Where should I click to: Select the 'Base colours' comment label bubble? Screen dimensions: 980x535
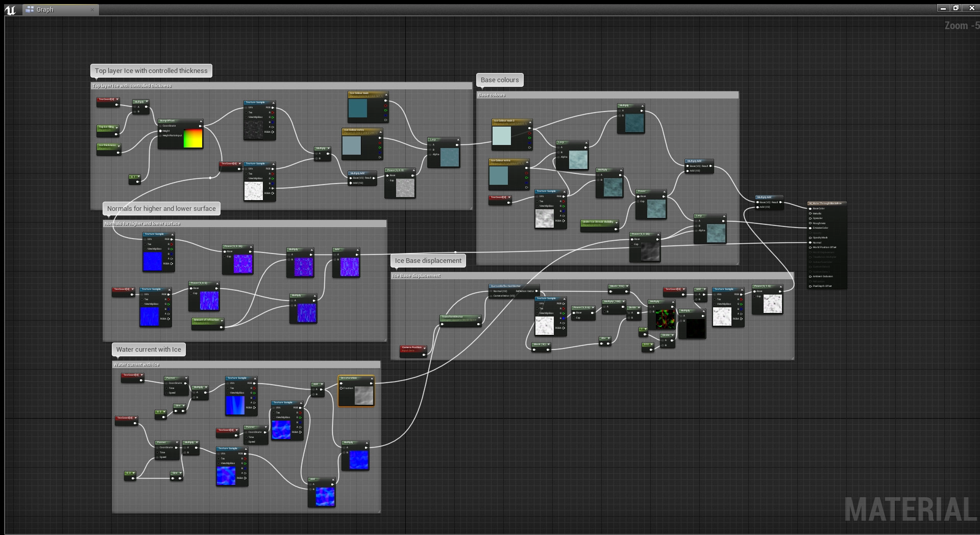click(499, 80)
